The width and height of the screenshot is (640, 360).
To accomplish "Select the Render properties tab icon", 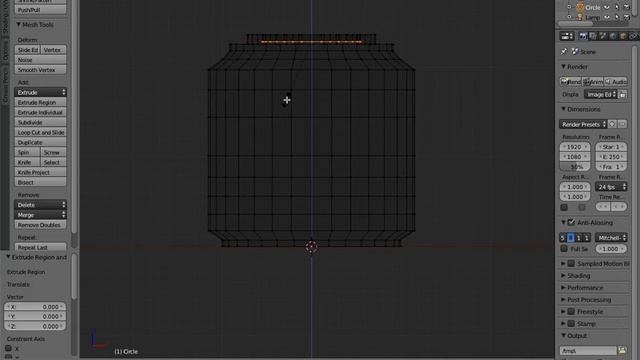I will [x=583, y=36].
